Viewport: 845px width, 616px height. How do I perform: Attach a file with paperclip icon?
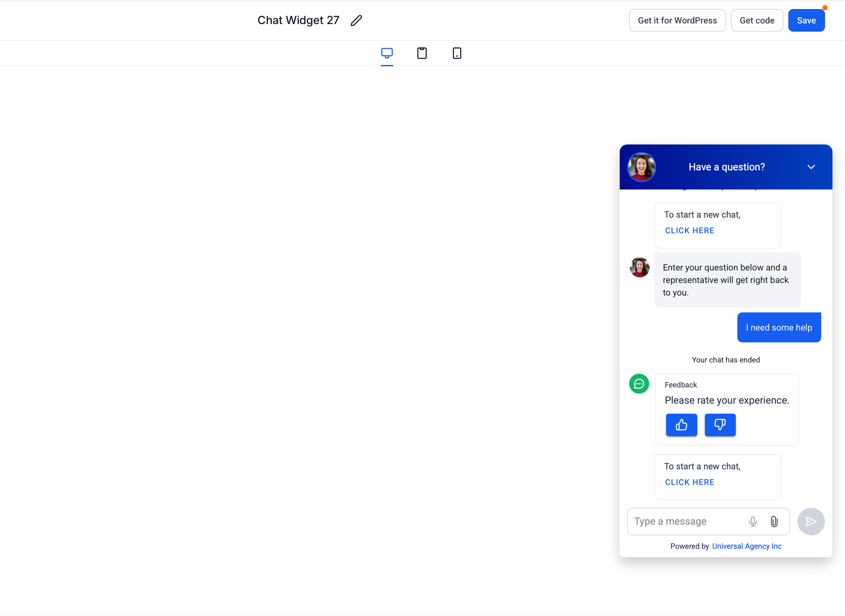[x=774, y=521]
